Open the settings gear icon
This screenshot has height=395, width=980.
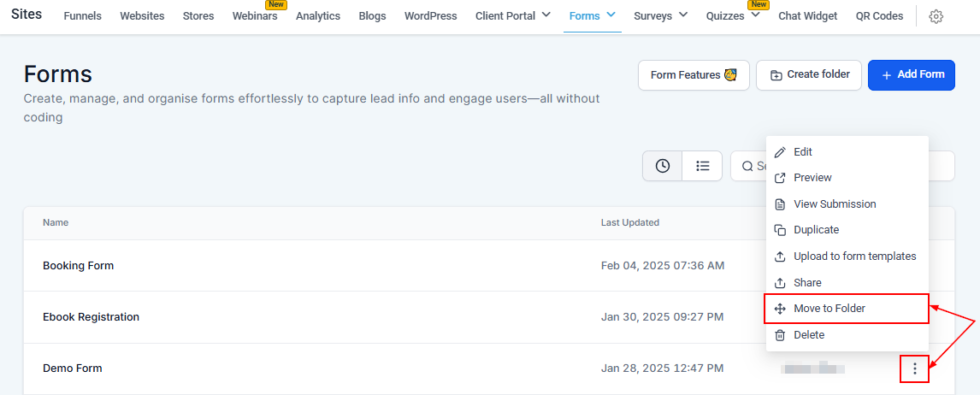click(936, 17)
